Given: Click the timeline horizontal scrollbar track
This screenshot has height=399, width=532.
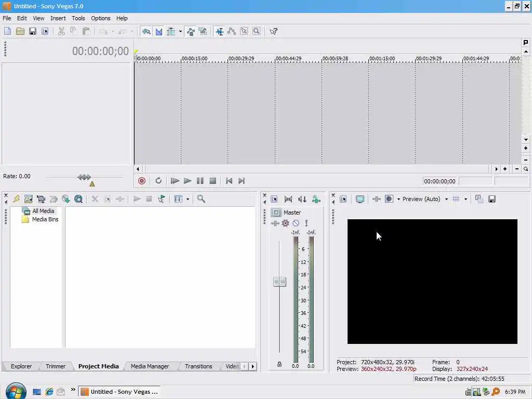Looking at the screenshot, I should point(317,169).
